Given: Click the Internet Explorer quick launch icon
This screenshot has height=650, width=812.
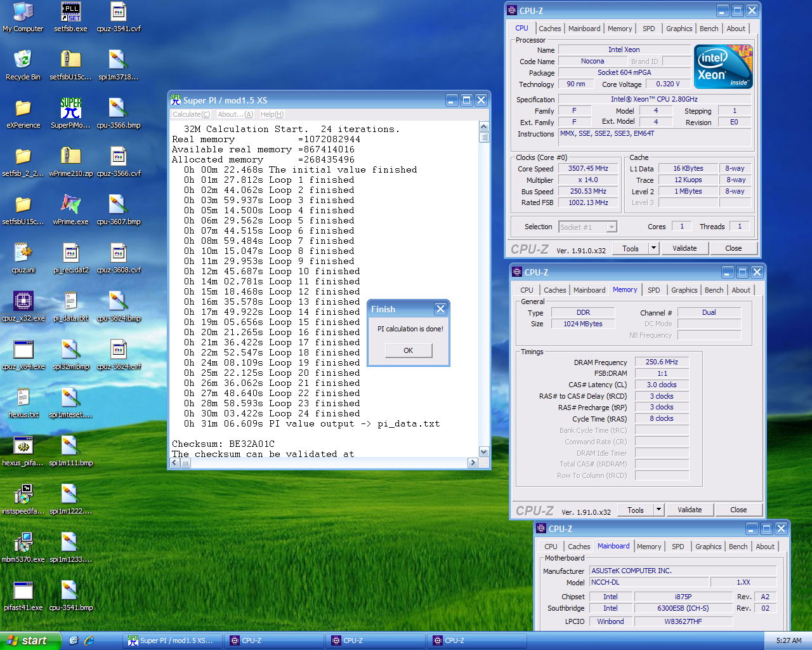Looking at the screenshot, I should 89,640.
